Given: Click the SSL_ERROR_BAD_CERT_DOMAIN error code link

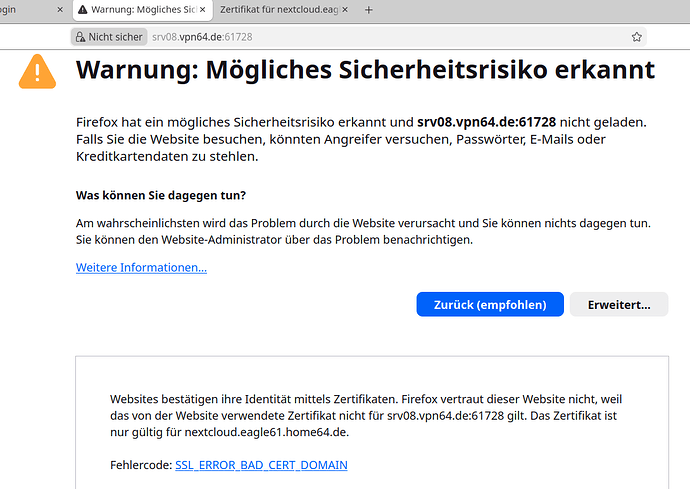Looking at the screenshot, I should (x=261, y=465).
